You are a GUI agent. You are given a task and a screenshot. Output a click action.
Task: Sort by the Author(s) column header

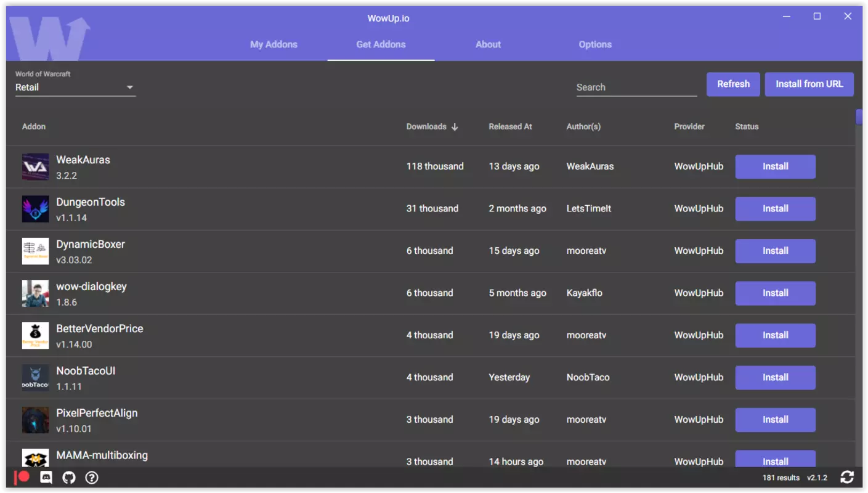point(583,127)
